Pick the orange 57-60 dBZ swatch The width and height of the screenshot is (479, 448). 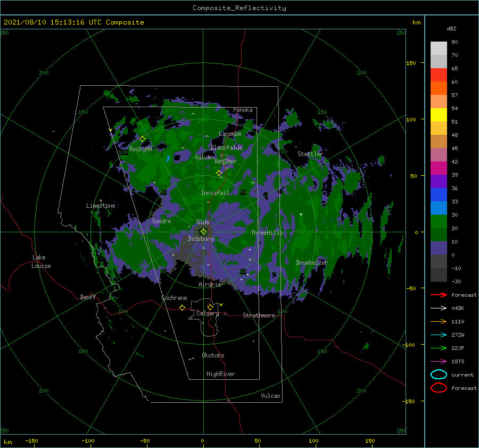tap(439, 88)
